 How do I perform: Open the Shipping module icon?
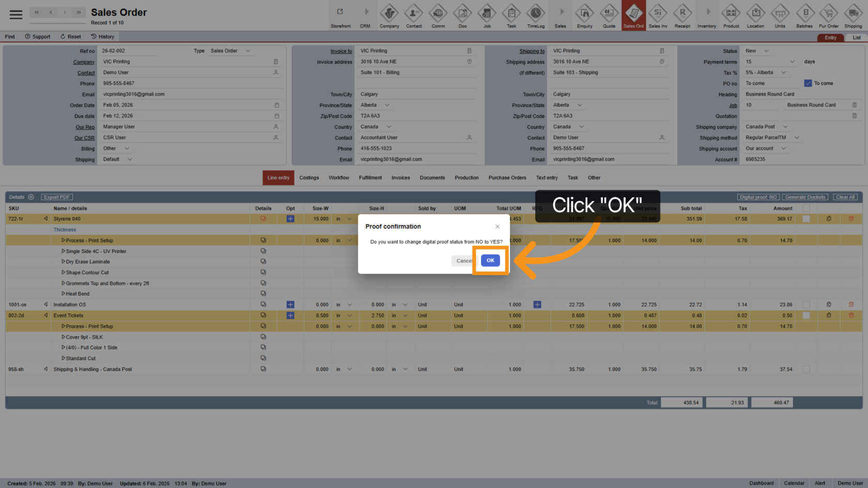[x=853, y=16]
